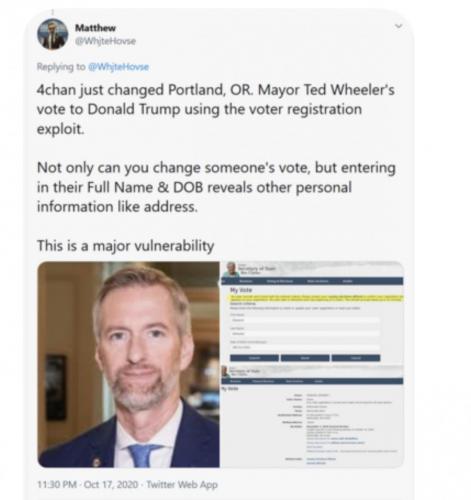Open the My Vote screenshot image
Image resolution: width=471 pixels, height=500 pixels.
312,364
